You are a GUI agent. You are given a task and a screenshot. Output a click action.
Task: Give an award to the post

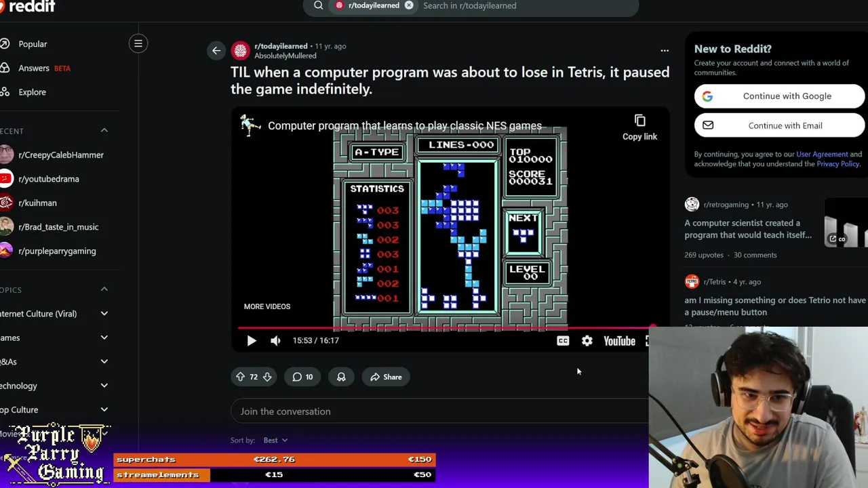coord(341,377)
